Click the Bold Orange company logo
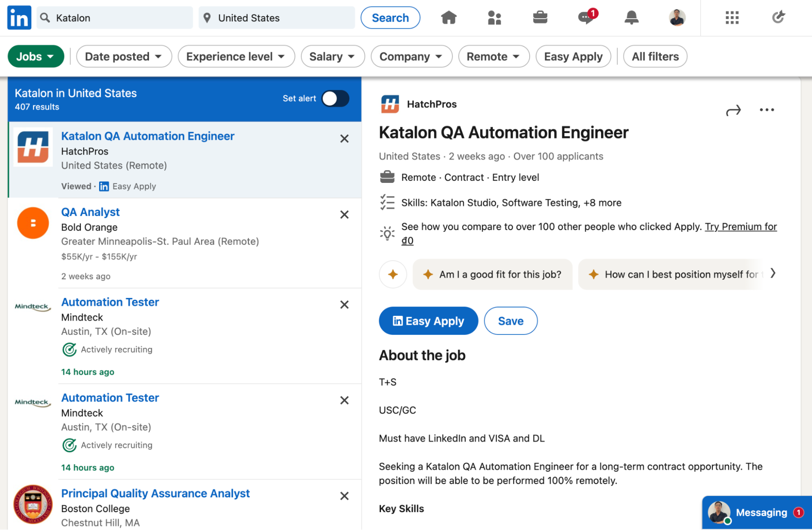Image resolution: width=812 pixels, height=530 pixels. tap(33, 223)
